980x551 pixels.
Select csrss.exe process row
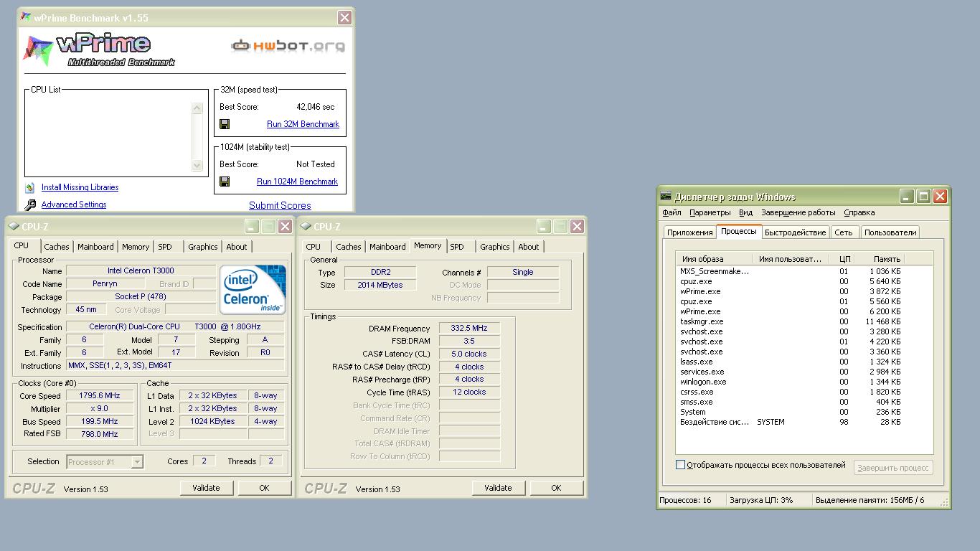point(791,392)
